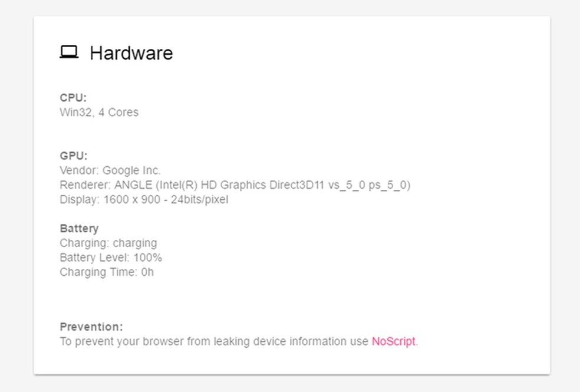Screen dimensions: 580x392
Task: Click the Vendor: Google Inc. line
Action: coord(110,170)
